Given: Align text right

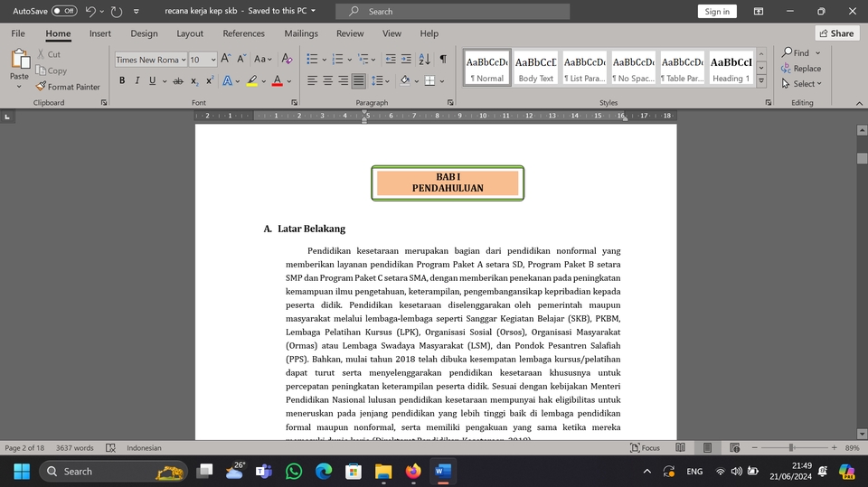Looking at the screenshot, I should (x=344, y=80).
